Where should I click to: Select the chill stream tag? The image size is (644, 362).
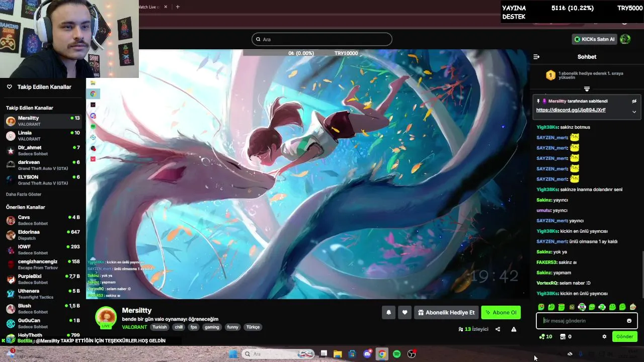coord(179,327)
